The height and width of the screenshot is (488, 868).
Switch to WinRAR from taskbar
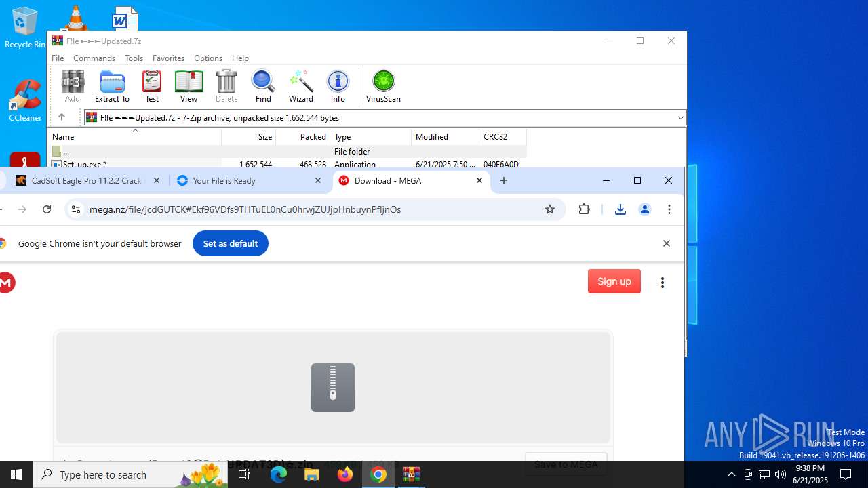[x=412, y=474]
